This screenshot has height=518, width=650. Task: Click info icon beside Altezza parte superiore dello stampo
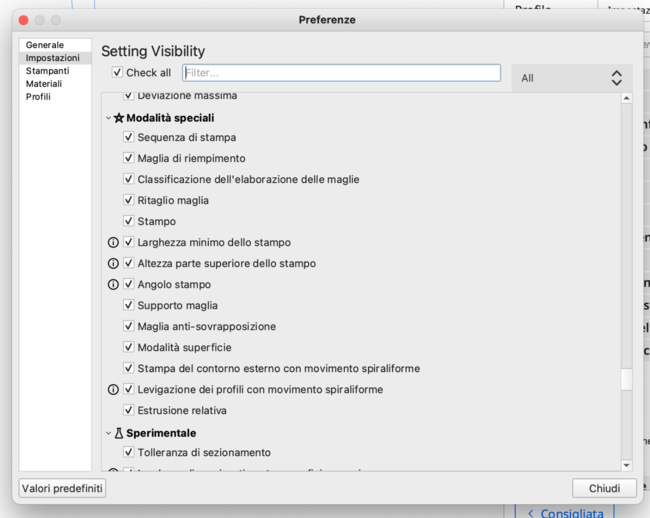pos(113,263)
